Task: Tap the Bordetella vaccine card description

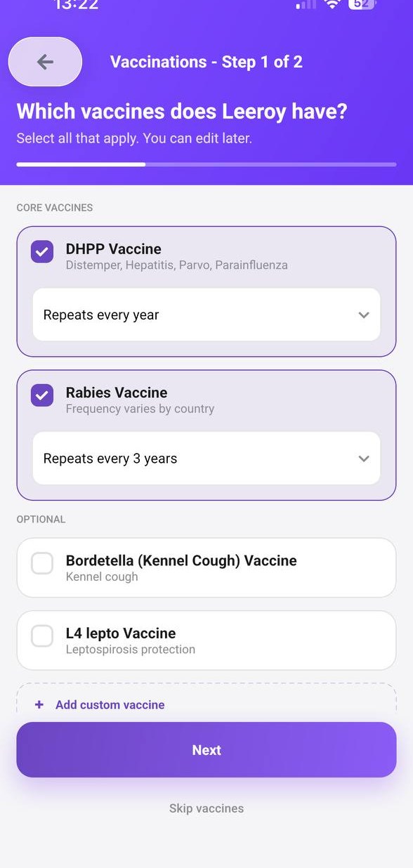Action: point(102,577)
